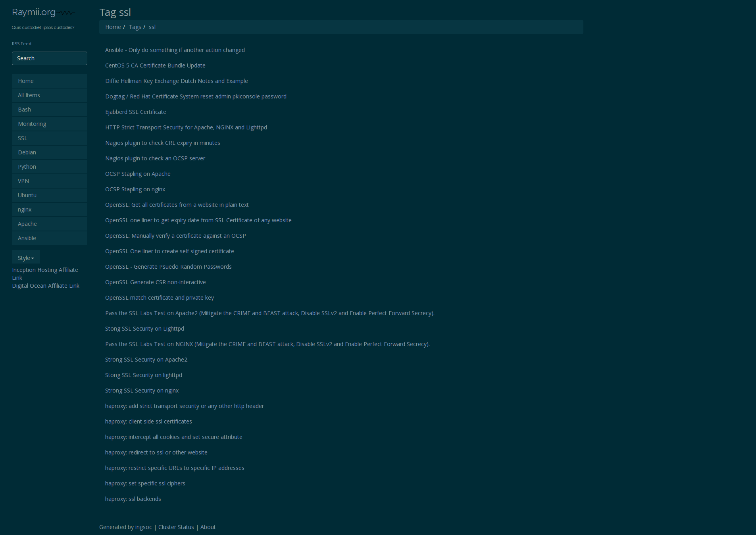Screen dimensions: 756x535
Task: Open Stong SSL Security on lighttpd lowercase
Action: (144, 375)
